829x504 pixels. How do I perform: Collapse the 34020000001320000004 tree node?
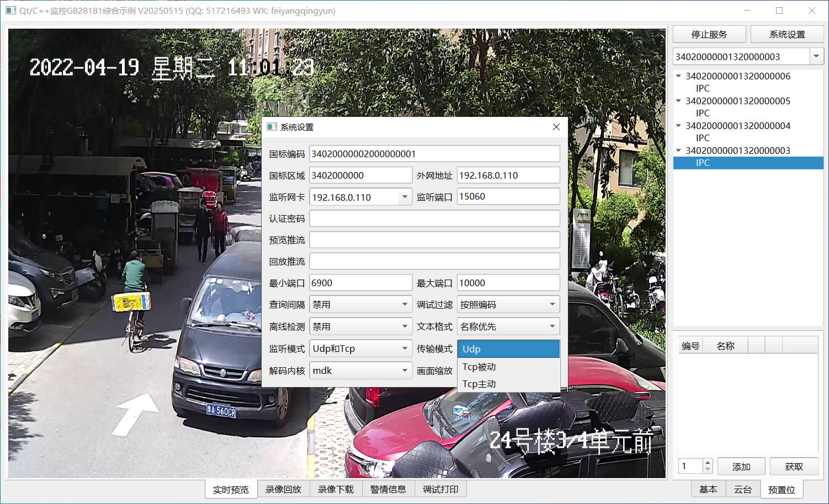[678, 126]
